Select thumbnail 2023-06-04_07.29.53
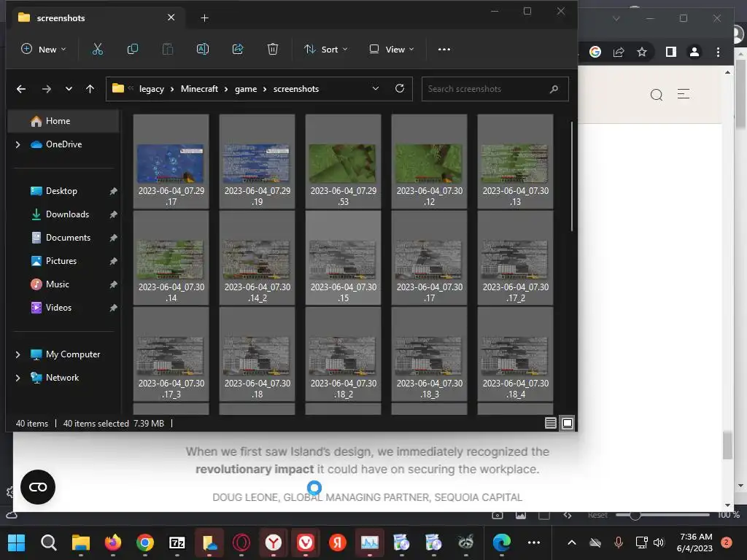Image resolution: width=747 pixels, height=560 pixels. (343, 161)
